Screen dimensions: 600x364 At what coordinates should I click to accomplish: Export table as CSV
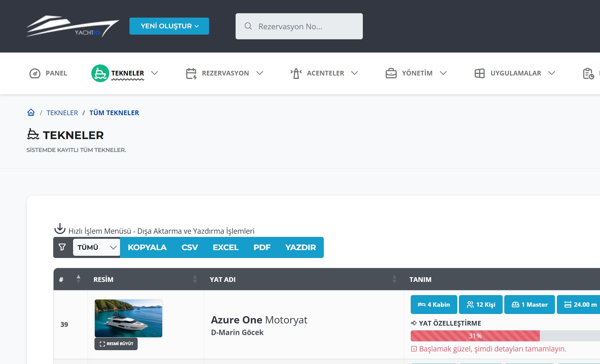click(190, 247)
